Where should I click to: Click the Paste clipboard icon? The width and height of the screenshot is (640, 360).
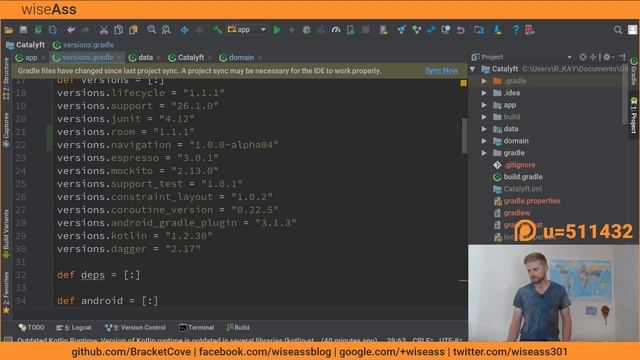pyautogui.click(x=133, y=30)
